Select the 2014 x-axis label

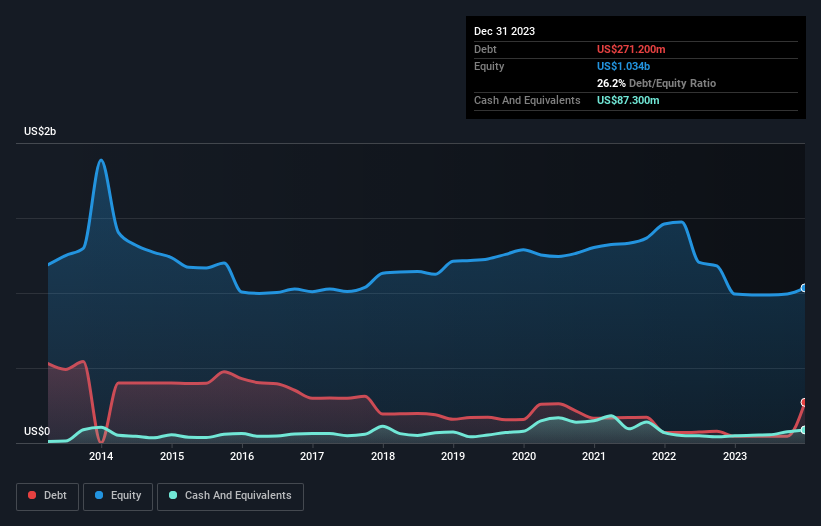point(101,456)
